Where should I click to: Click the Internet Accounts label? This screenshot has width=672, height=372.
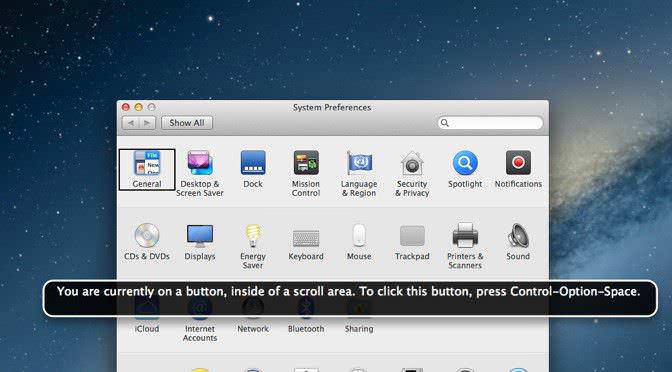tap(200, 333)
